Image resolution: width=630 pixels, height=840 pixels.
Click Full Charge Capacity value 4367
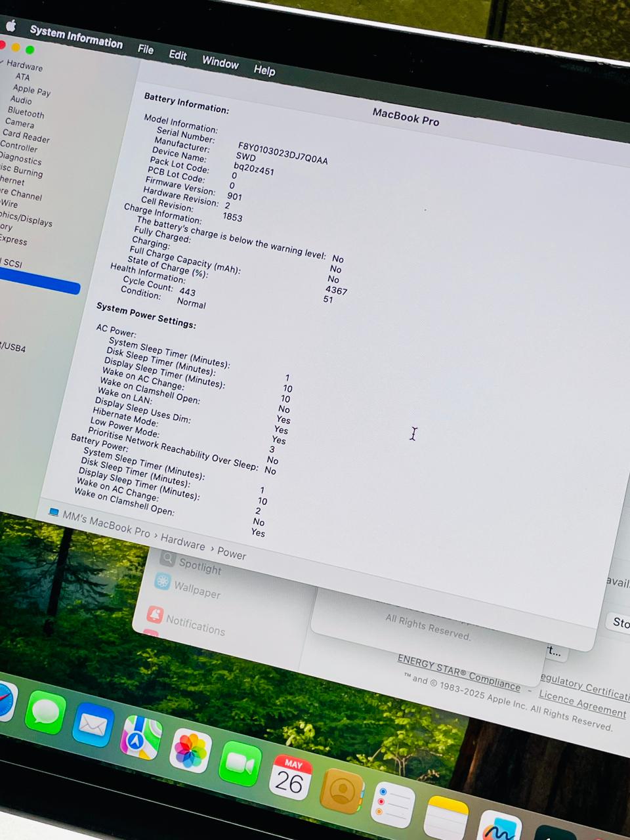(x=336, y=289)
